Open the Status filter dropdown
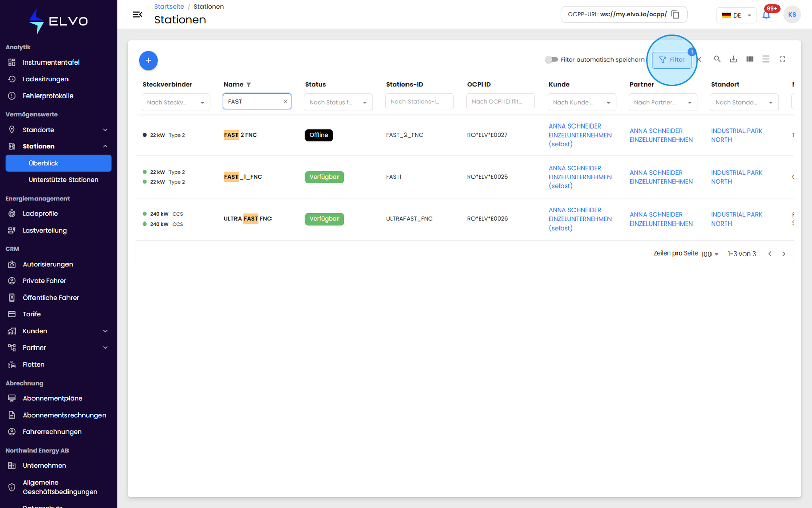 (x=338, y=102)
